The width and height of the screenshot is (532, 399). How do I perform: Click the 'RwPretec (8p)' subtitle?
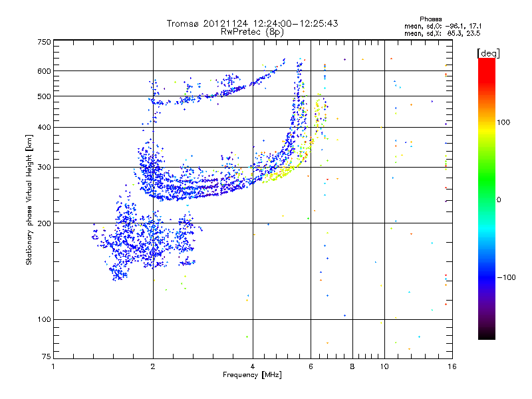252,32
